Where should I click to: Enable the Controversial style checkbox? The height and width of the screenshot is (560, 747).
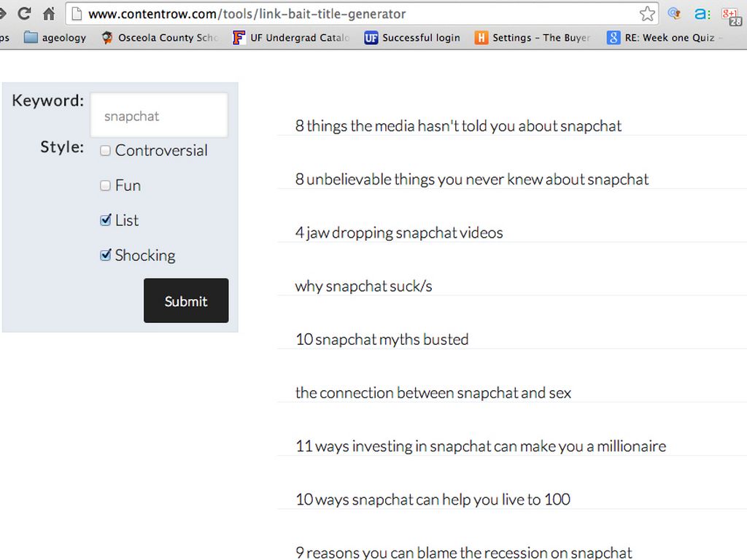(x=106, y=151)
